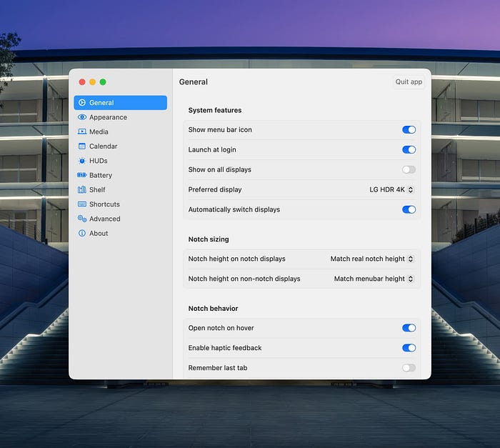Click green zoom window button
This screenshot has height=448, width=500.
point(103,82)
